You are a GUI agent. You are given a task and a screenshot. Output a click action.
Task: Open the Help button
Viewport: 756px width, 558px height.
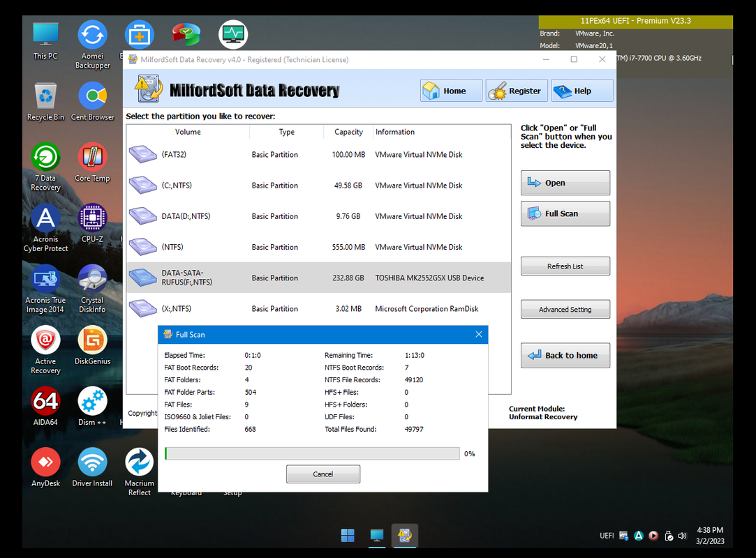point(582,91)
